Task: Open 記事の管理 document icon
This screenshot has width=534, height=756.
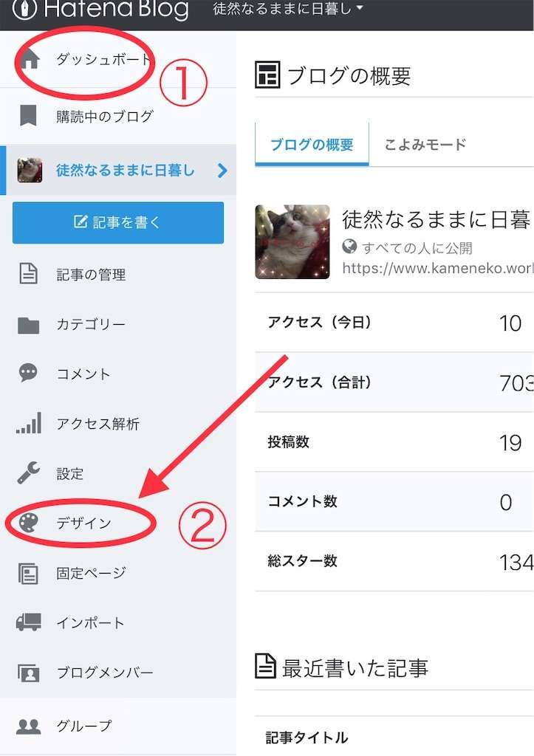Action: pyautogui.click(x=28, y=274)
